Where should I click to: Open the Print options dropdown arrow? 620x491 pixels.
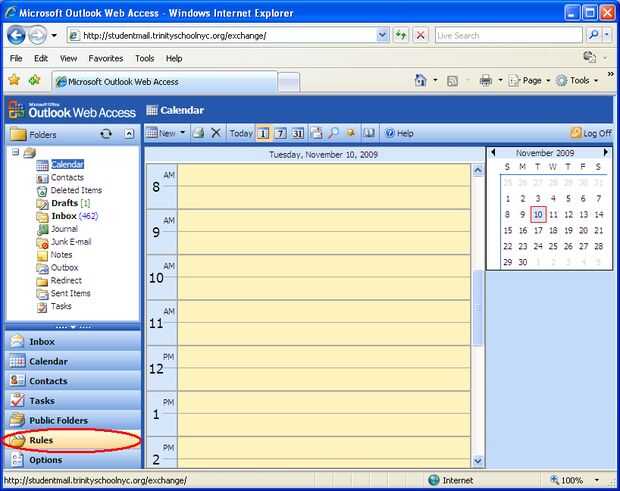click(500, 81)
